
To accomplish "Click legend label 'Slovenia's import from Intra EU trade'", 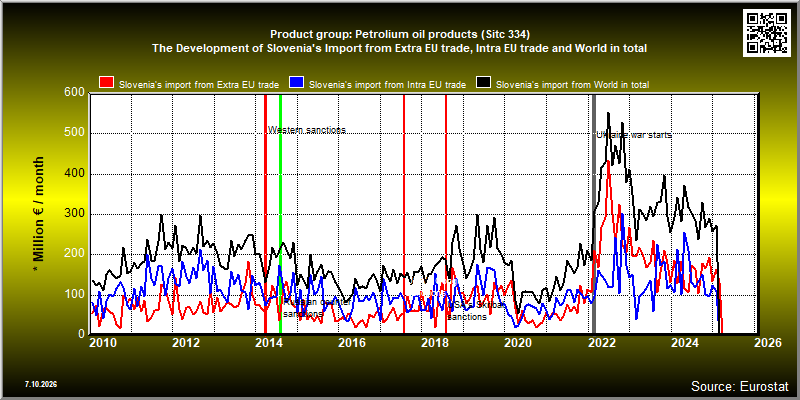I will (x=388, y=85).
